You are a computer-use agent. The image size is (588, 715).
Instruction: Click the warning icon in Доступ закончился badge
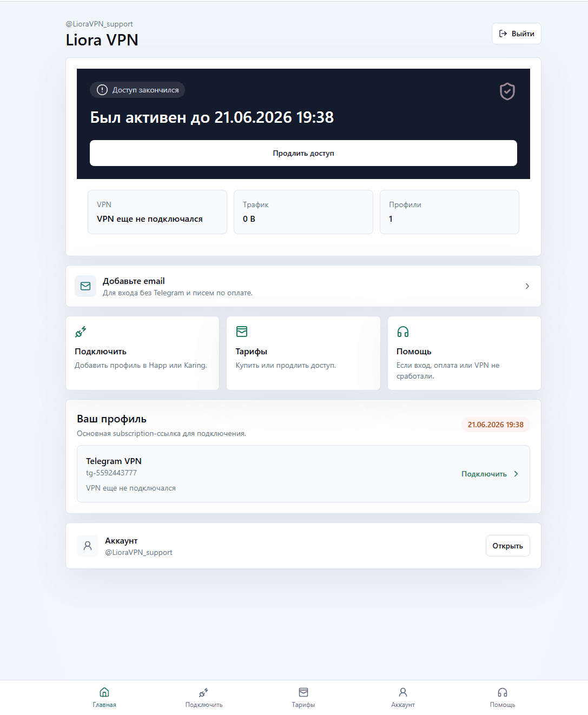(102, 90)
